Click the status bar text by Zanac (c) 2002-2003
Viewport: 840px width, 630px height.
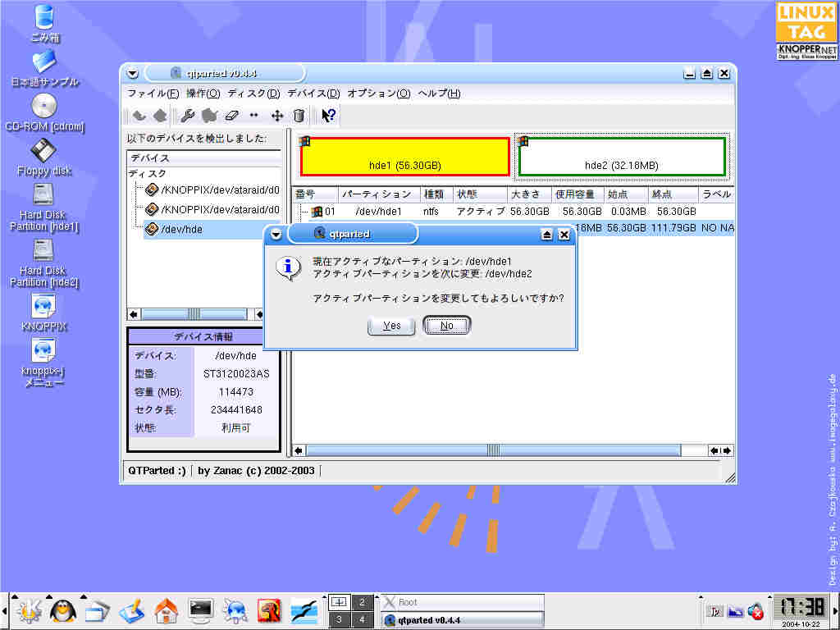coord(256,471)
